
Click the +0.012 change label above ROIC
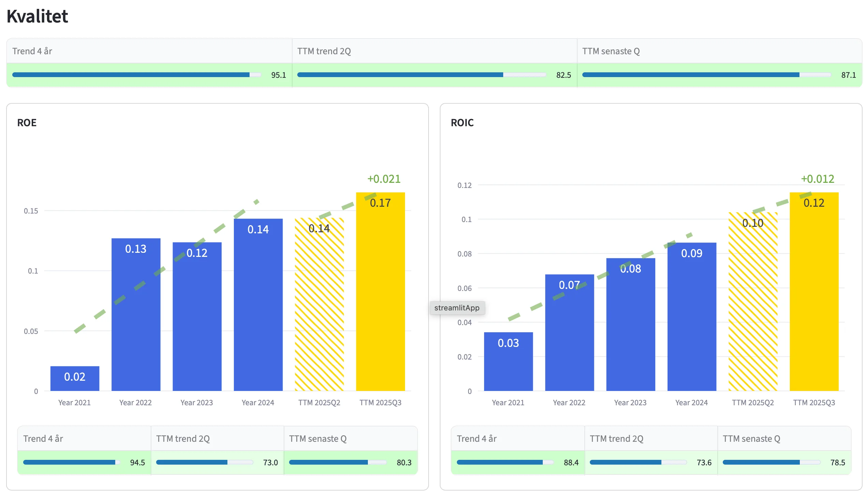click(817, 179)
